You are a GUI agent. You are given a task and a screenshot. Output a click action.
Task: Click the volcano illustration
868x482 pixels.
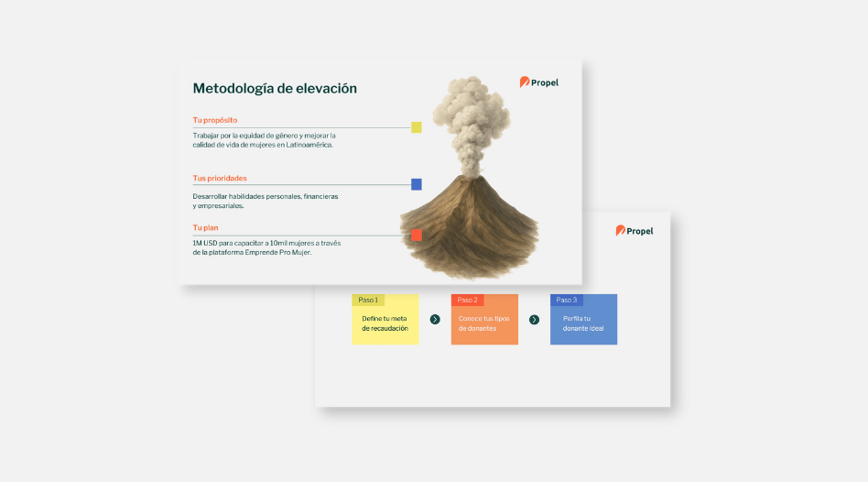pos(470,177)
